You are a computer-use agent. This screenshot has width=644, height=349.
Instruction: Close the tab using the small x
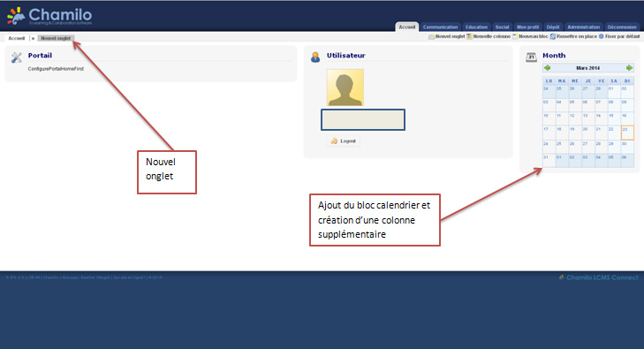(x=34, y=39)
